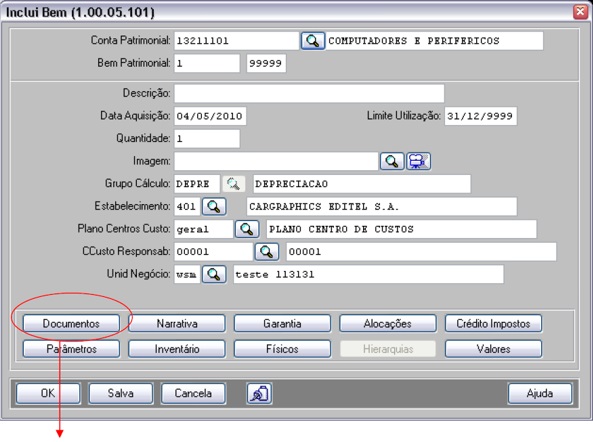The image size is (593, 442).
Task: Click the teste 113131 description text
Action: coord(275,275)
